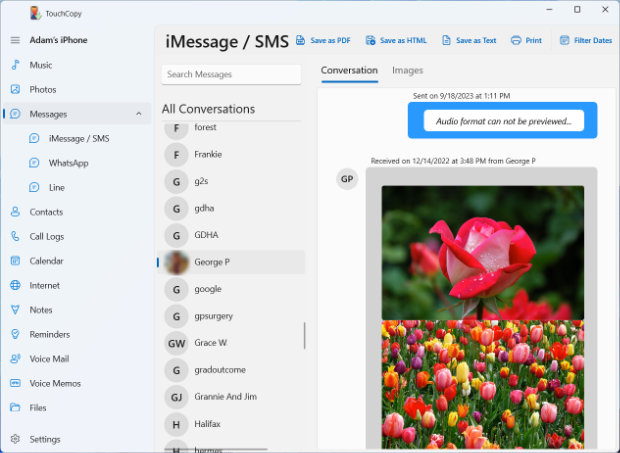Screen dimensions: 620x453
Task: Switch to the Conversation tab
Action: 349,70
